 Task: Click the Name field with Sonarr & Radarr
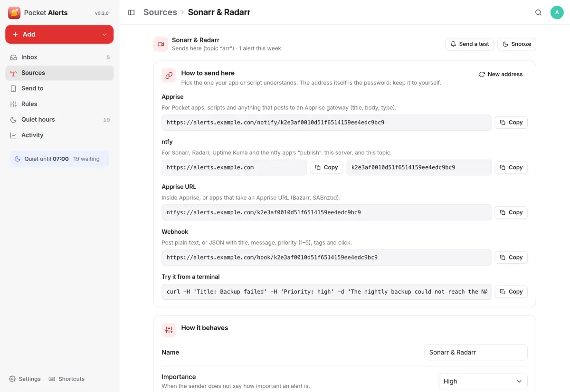coord(476,352)
